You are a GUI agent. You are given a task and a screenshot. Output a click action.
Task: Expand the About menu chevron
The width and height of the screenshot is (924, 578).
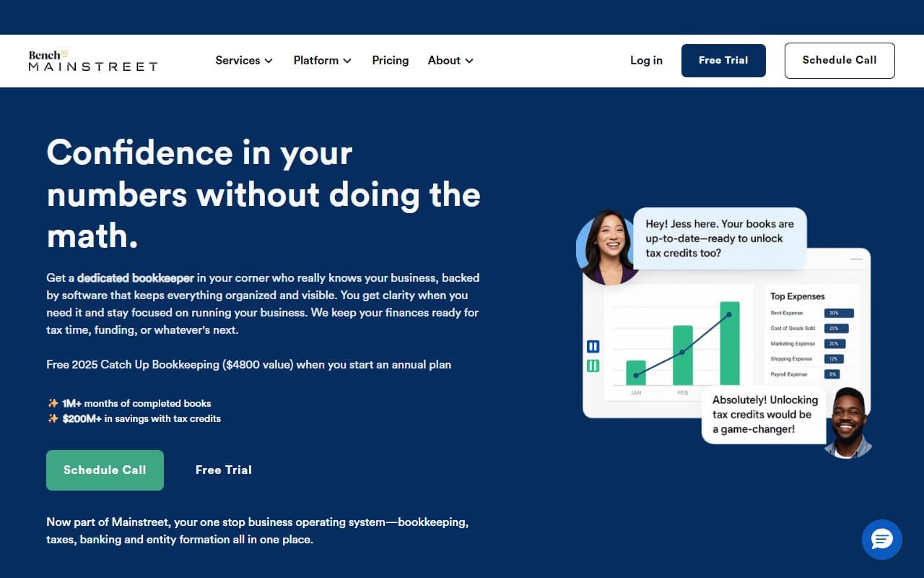(x=470, y=61)
